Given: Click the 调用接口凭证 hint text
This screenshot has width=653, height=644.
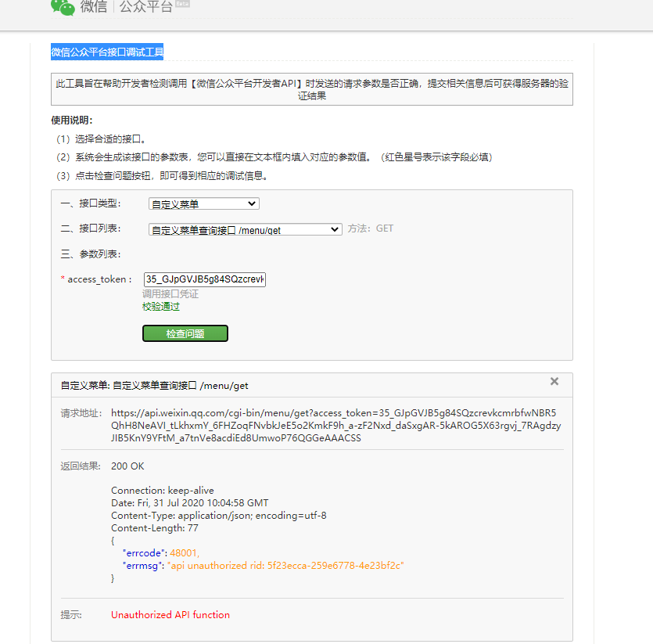Looking at the screenshot, I should 170,294.
